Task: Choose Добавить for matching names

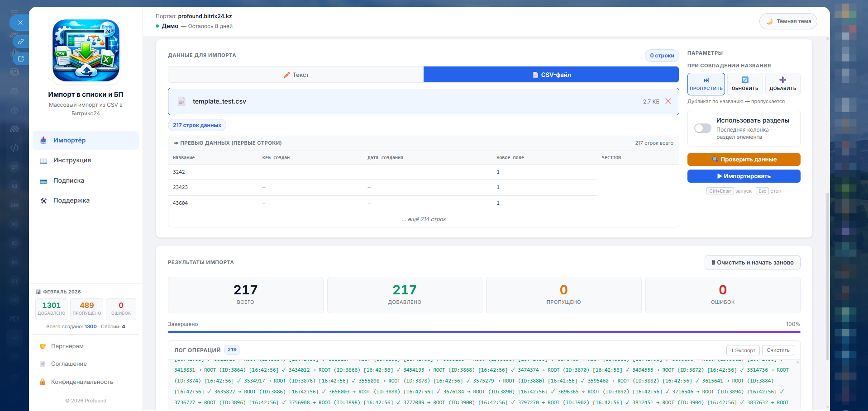Action: (x=782, y=84)
